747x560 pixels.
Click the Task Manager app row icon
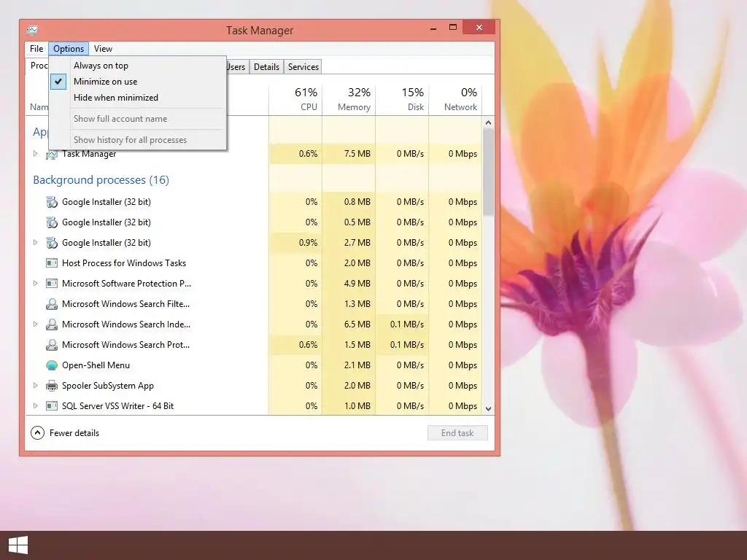52,155
